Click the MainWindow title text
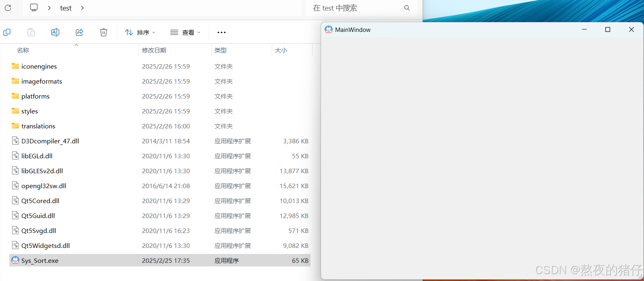This screenshot has height=281, width=644. click(x=353, y=30)
